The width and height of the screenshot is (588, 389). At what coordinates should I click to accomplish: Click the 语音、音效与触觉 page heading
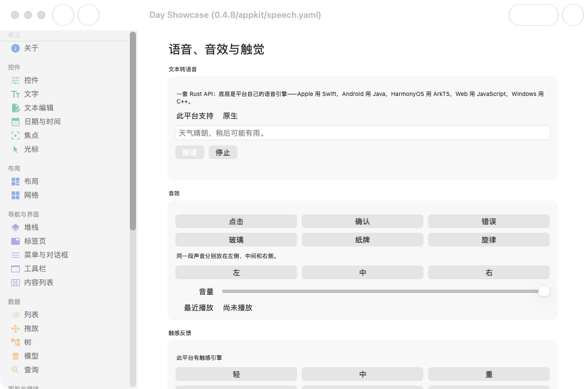click(x=216, y=49)
